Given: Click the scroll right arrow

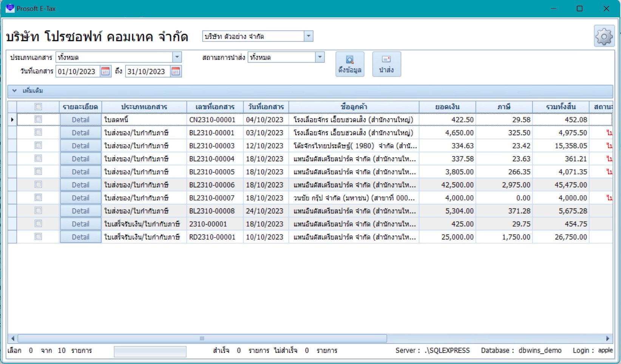Looking at the screenshot, I should pyautogui.click(x=607, y=338).
